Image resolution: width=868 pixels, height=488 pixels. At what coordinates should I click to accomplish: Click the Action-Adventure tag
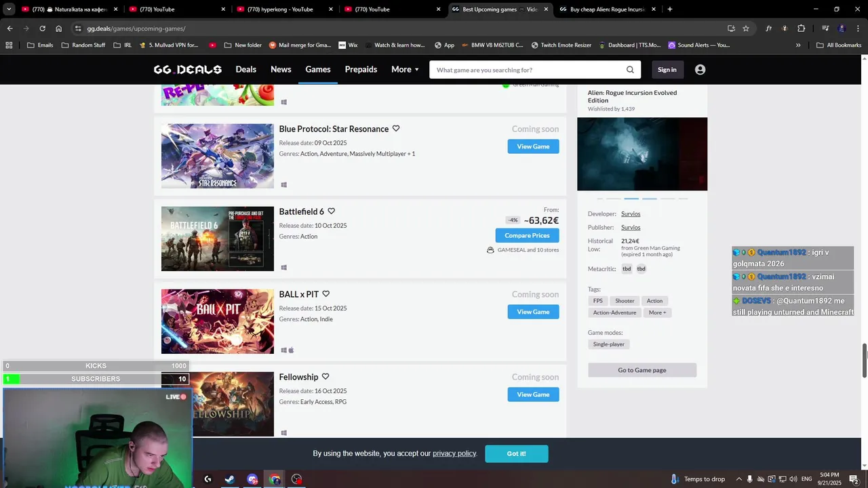pos(614,312)
